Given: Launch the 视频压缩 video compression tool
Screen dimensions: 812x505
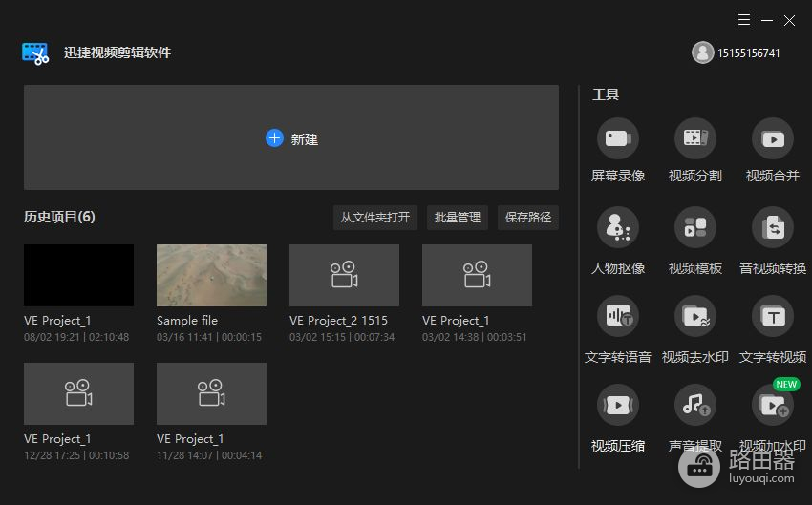Looking at the screenshot, I should 617,405.
